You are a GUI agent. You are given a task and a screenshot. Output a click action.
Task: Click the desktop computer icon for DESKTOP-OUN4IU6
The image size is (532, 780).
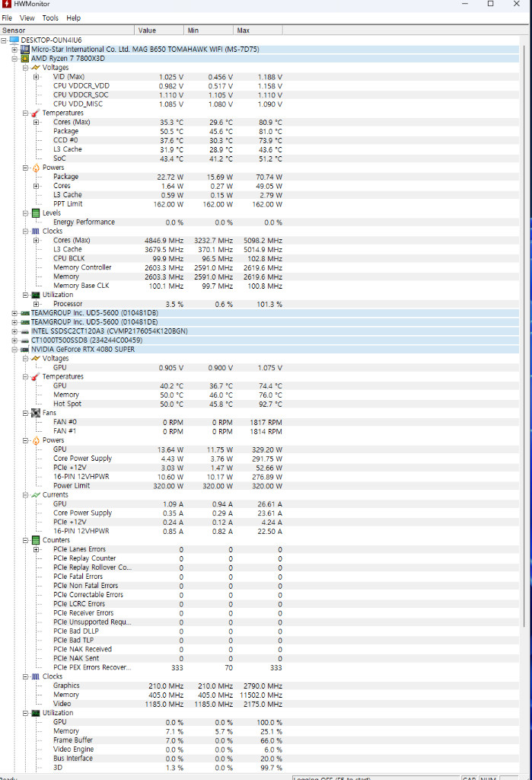pos(14,40)
